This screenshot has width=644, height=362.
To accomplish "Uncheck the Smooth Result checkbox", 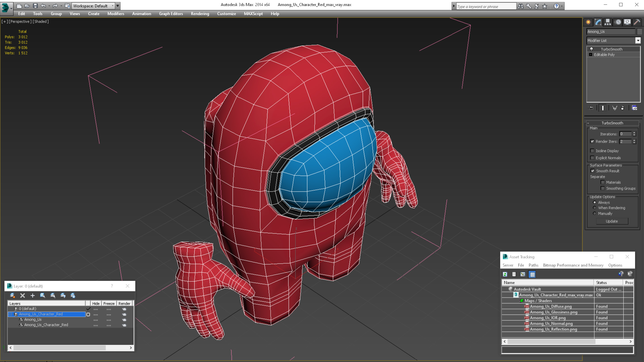I will coord(593,171).
